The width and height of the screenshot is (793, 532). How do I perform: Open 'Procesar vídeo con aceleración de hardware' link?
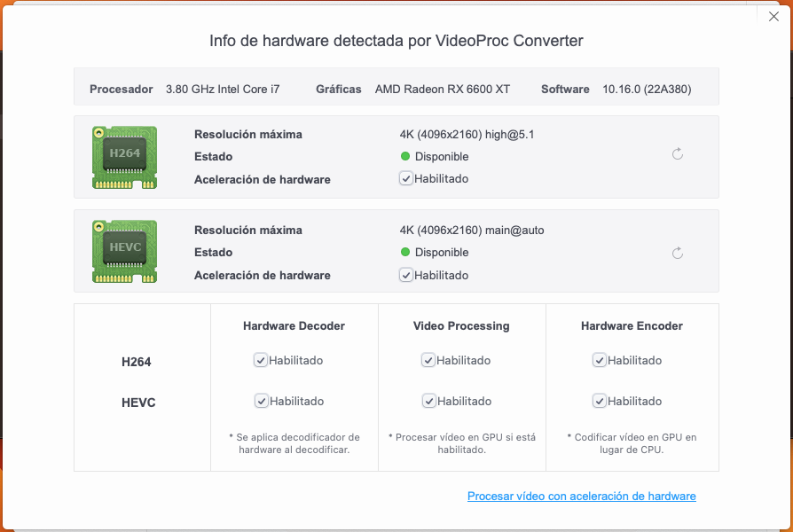coord(582,497)
